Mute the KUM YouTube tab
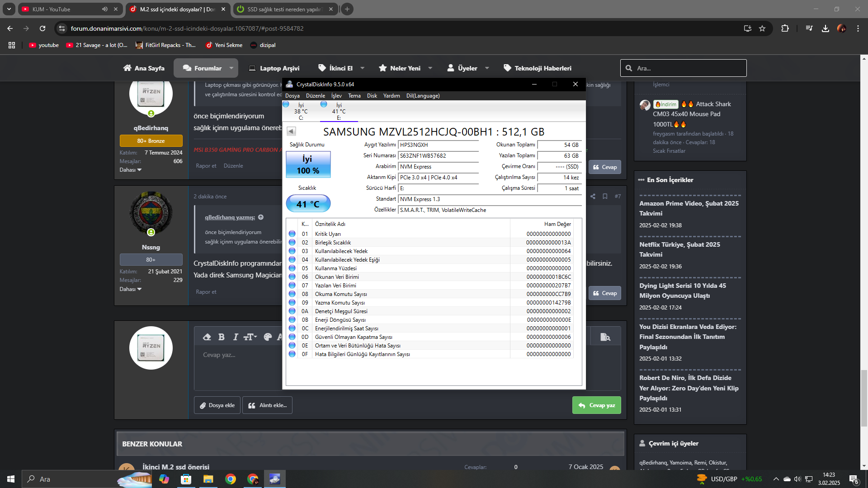 click(x=105, y=9)
